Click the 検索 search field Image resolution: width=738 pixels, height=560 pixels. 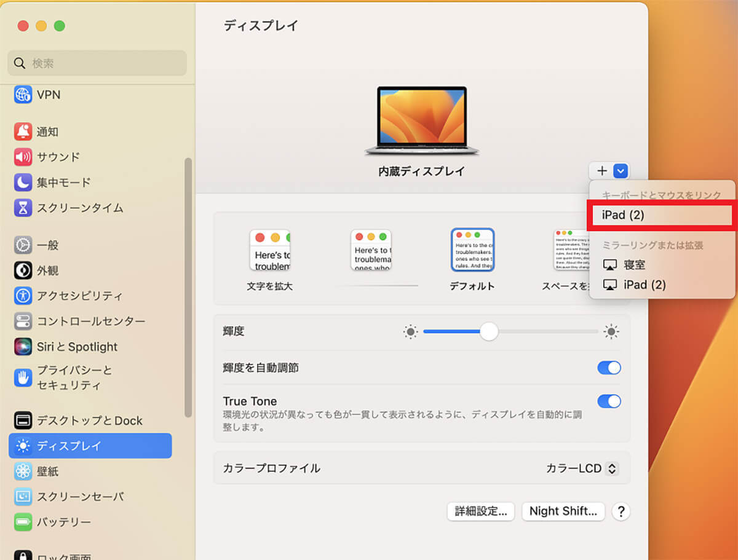click(97, 63)
